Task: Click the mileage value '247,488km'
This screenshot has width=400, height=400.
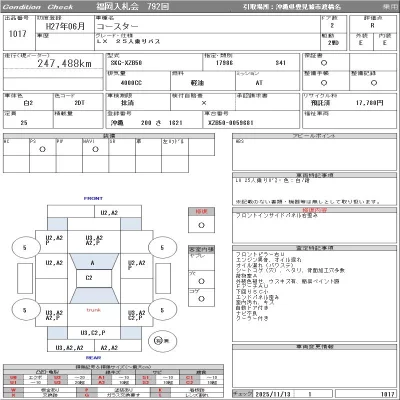Action: [x=64, y=63]
